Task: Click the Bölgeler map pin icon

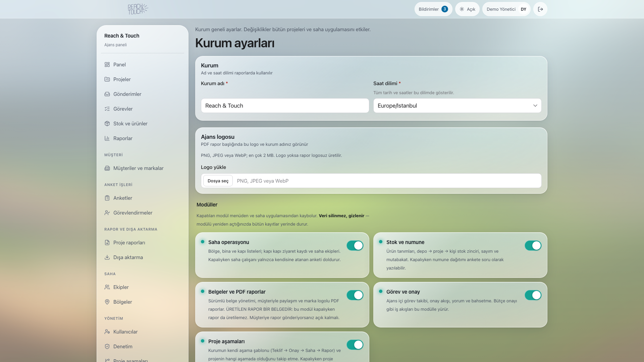Action: click(x=107, y=302)
